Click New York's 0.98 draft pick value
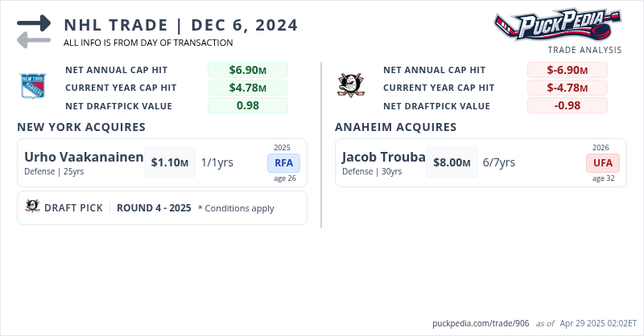The height and width of the screenshot is (336, 644). tap(247, 105)
